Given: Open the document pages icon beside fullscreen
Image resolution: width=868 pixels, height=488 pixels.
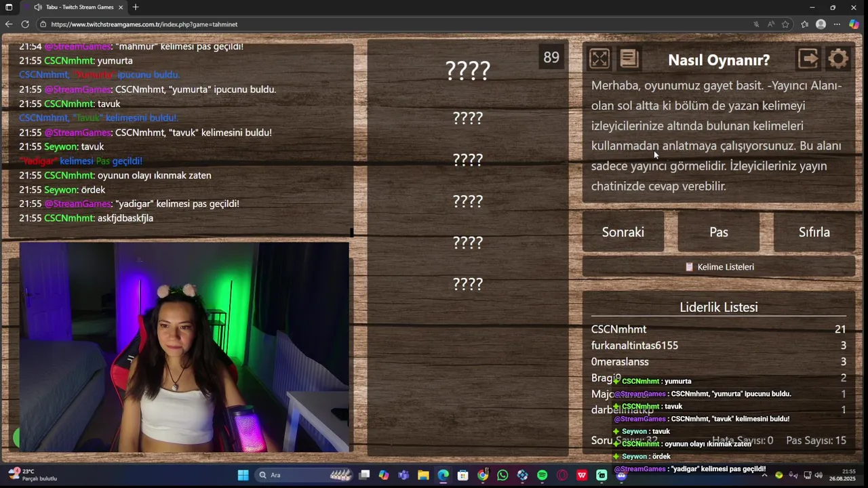Looking at the screenshot, I should click(x=629, y=59).
